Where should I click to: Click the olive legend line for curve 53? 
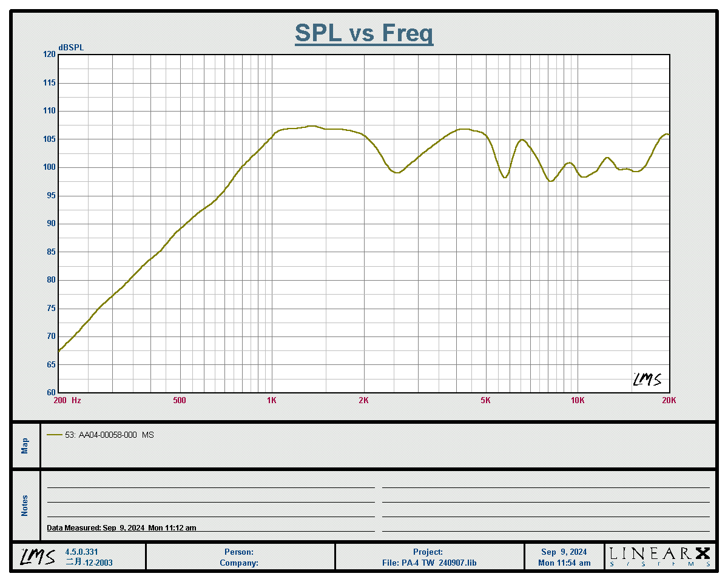(54, 435)
